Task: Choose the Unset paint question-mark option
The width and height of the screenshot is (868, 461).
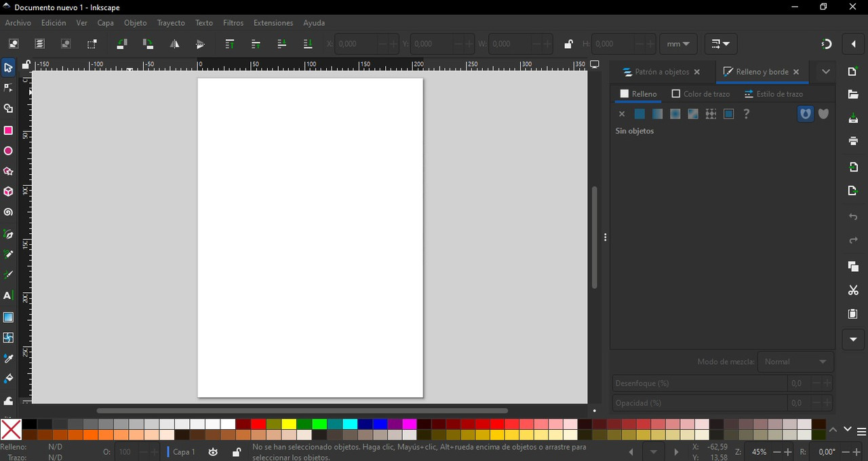Action: point(747,114)
